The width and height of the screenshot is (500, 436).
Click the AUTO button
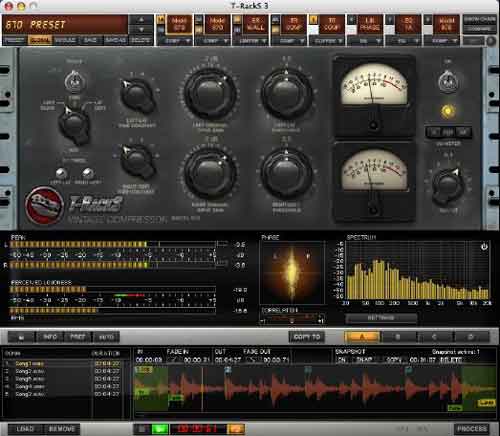(x=106, y=337)
